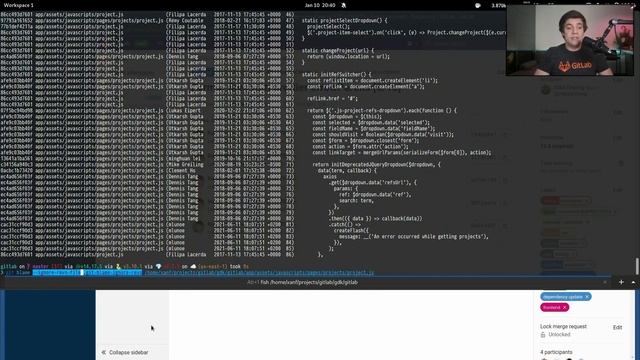This screenshot has width=640, height=360.
Task: Click the up-arrow icon in terminal tab bar
Action: pos(633,282)
